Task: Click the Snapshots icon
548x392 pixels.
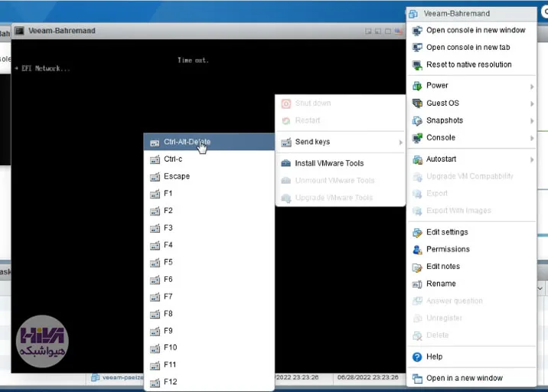Action: pyautogui.click(x=417, y=121)
